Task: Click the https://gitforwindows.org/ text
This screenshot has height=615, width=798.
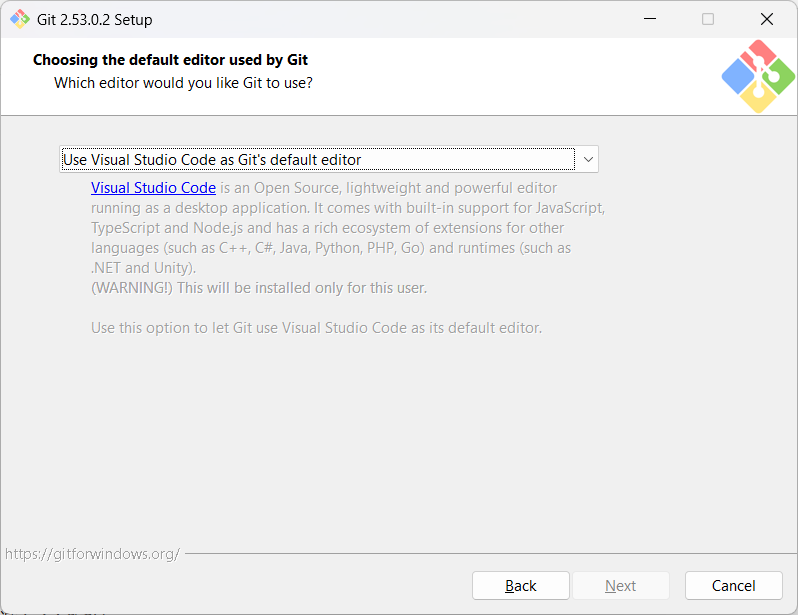Action: 92,554
